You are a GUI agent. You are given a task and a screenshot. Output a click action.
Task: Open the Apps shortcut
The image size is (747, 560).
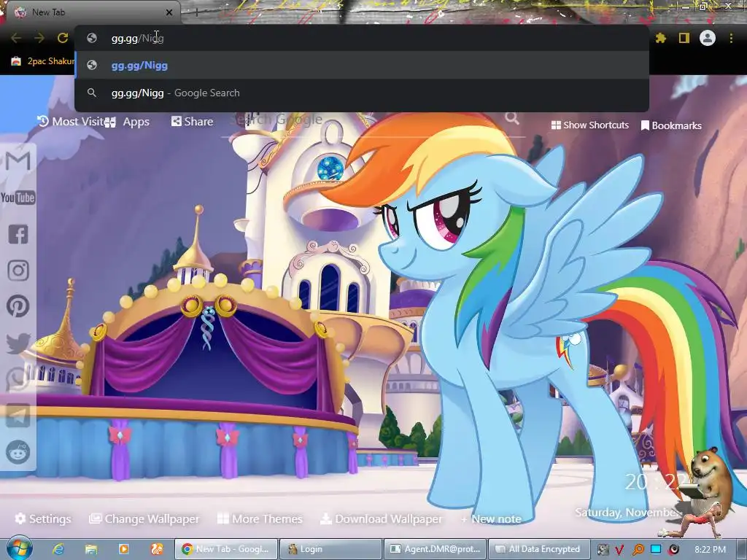click(x=128, y=122)
